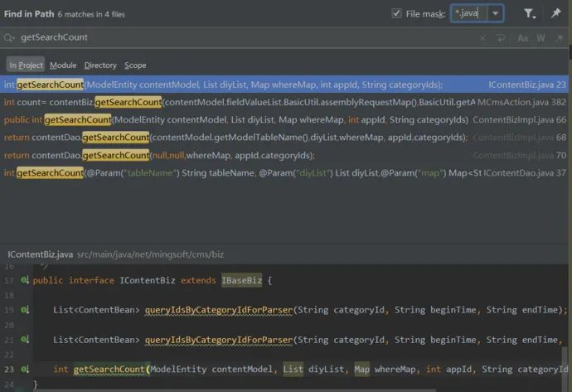Switch to the Module scope tab

tap(63, 65)
